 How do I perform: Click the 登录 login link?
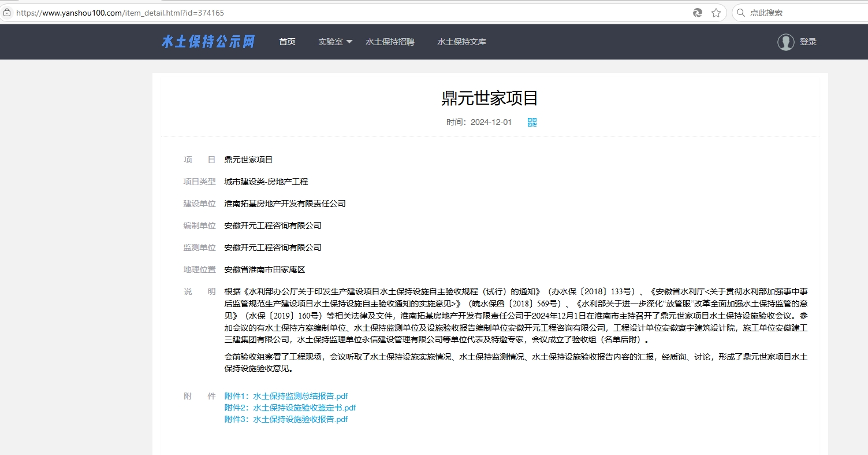tap(808, 42)
